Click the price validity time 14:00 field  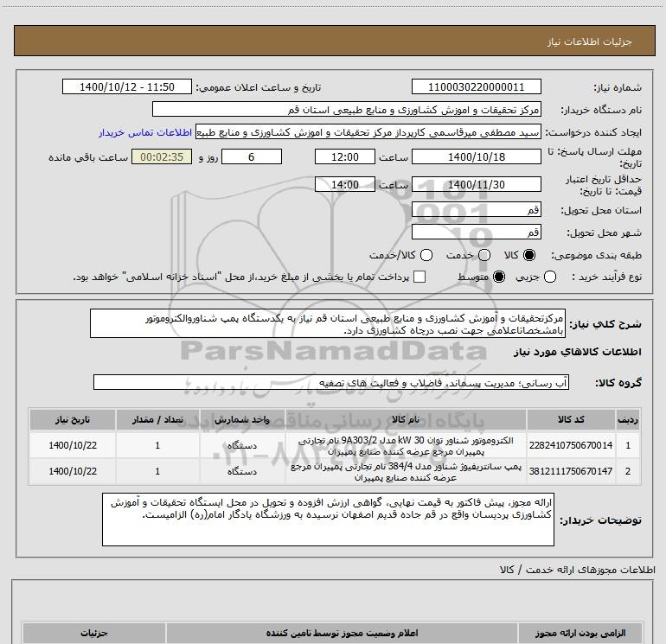coord(345,185)
